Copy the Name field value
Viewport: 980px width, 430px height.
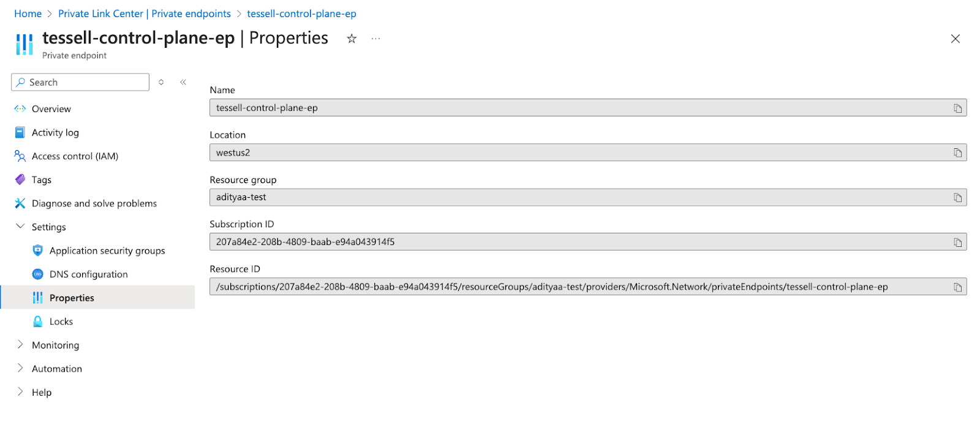coord(957,108)
